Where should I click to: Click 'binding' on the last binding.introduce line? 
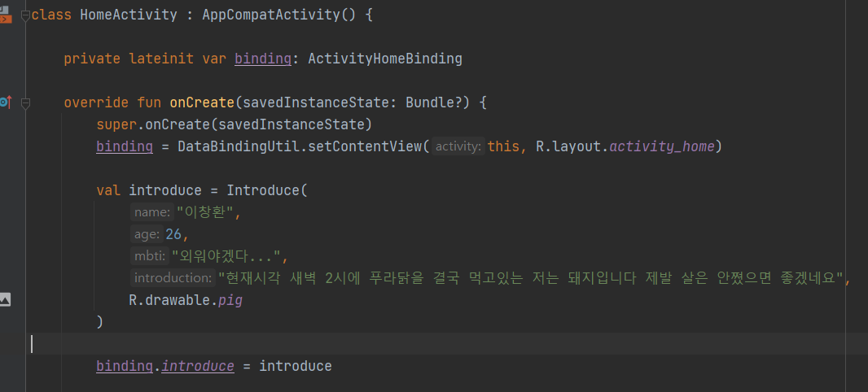pyautogui.click(x=125, y=366)
